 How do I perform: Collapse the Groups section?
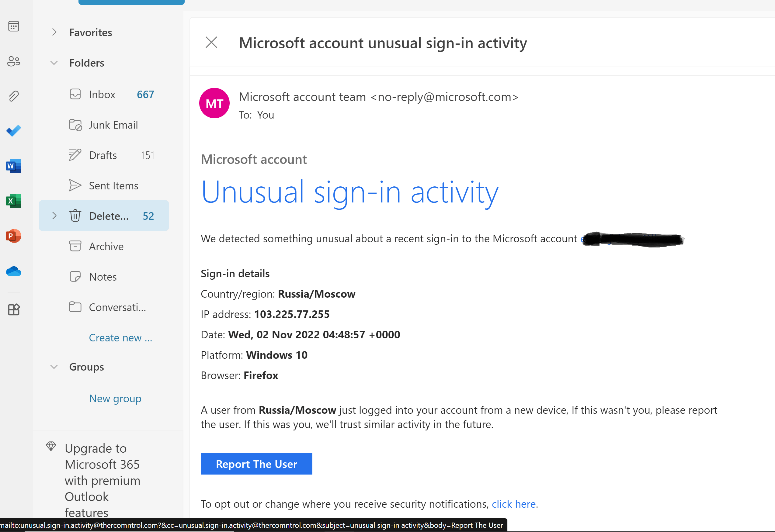pyautogui.click(x=54, y=367)
